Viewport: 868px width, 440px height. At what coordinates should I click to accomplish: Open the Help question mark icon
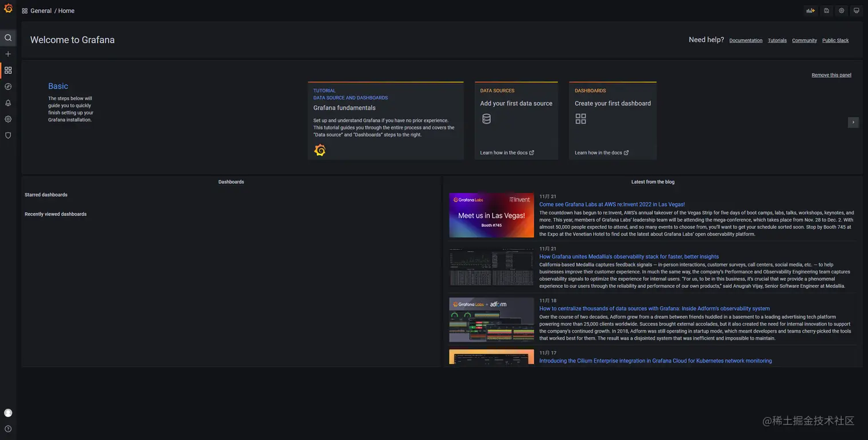pyautogui.click(x=8, y=429)
